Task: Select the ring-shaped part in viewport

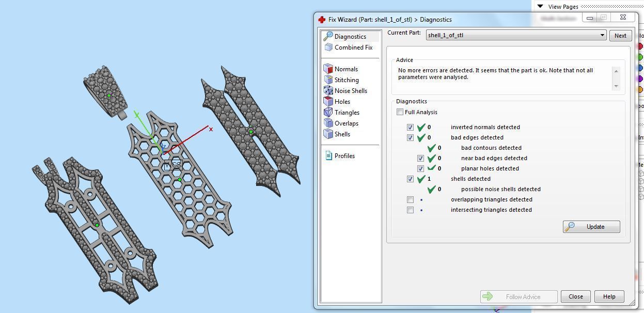Action: [106, 93]
